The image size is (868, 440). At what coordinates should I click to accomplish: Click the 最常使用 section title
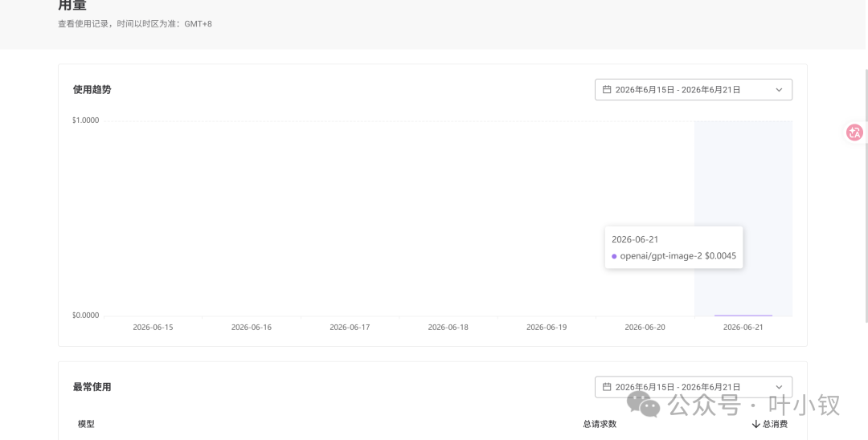click(92, 387)
